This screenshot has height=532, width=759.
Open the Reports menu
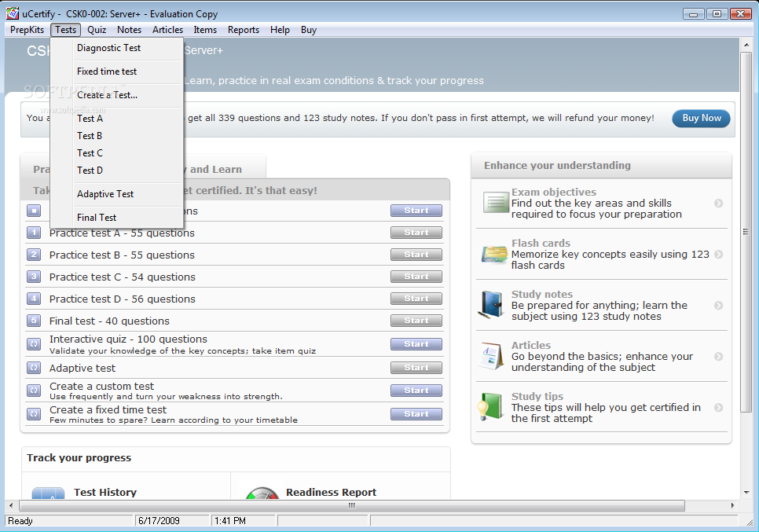244,30
